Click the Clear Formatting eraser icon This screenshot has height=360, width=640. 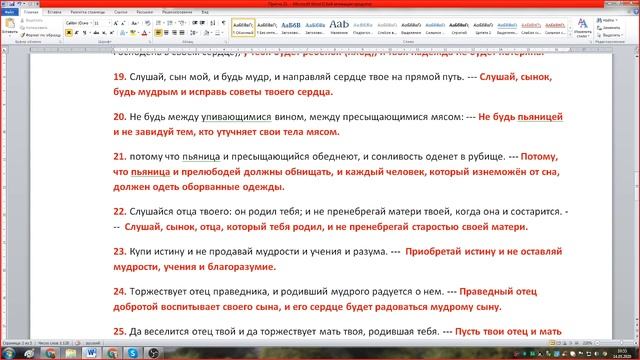click(148, 23)
